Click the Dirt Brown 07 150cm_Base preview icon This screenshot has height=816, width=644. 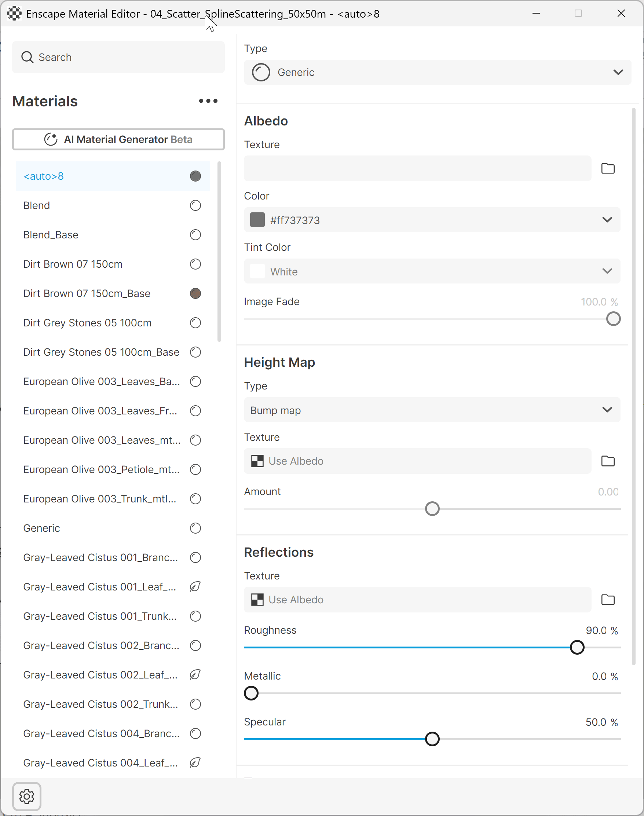click(195, 293)
